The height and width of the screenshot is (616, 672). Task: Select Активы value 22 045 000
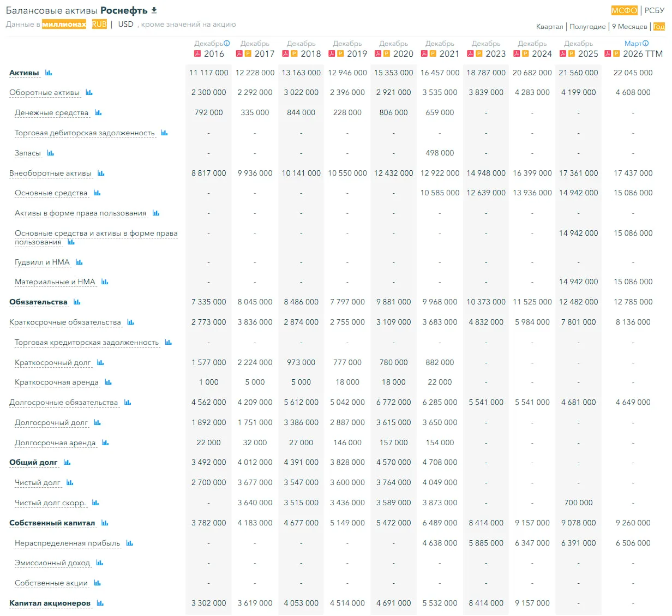[633, 73]
